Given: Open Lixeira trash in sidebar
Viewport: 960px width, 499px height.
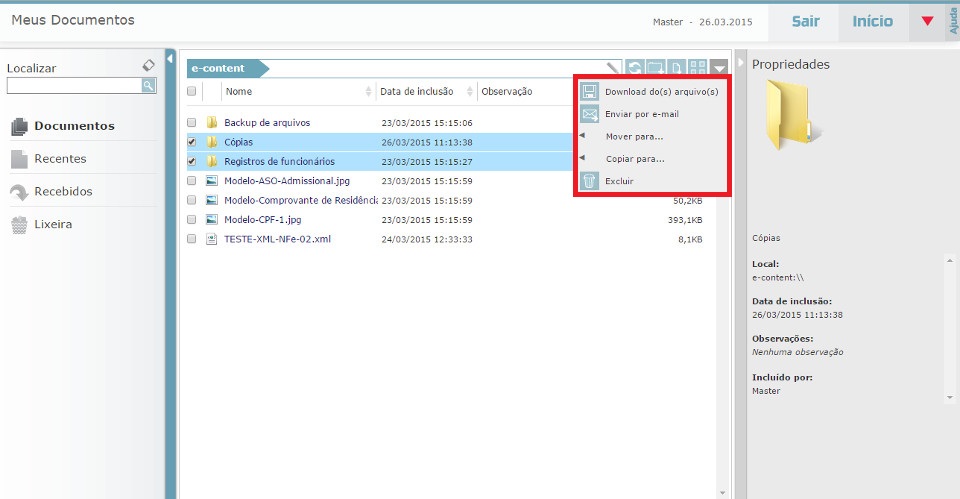Looking at the screenshot, I should coord(52,224).
